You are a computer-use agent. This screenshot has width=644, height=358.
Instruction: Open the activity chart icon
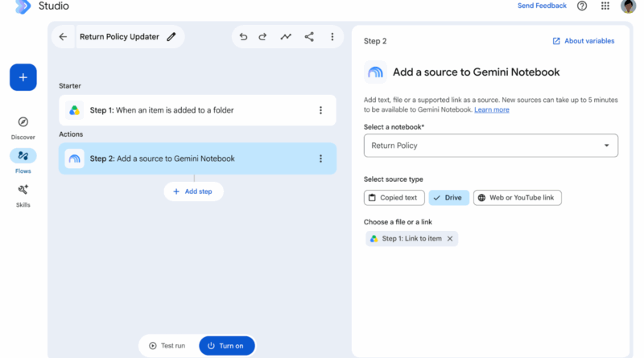(x=286, y=36)
